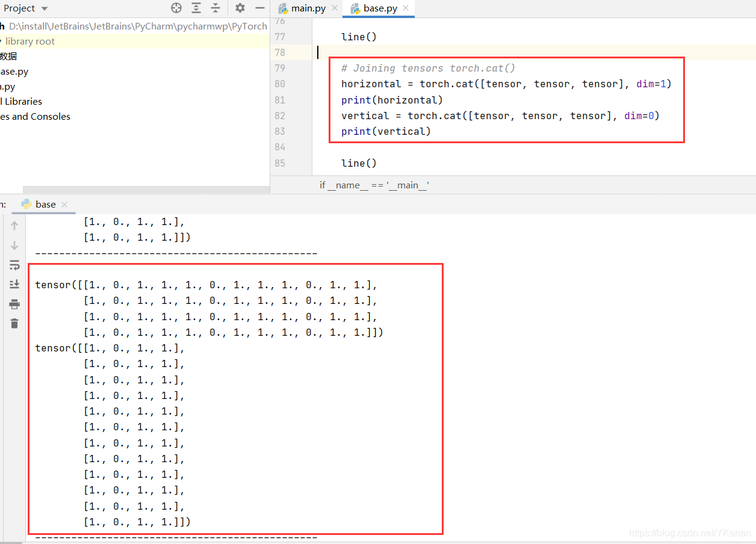
Task: Select the base run tab
Action: tap(45, 205)
